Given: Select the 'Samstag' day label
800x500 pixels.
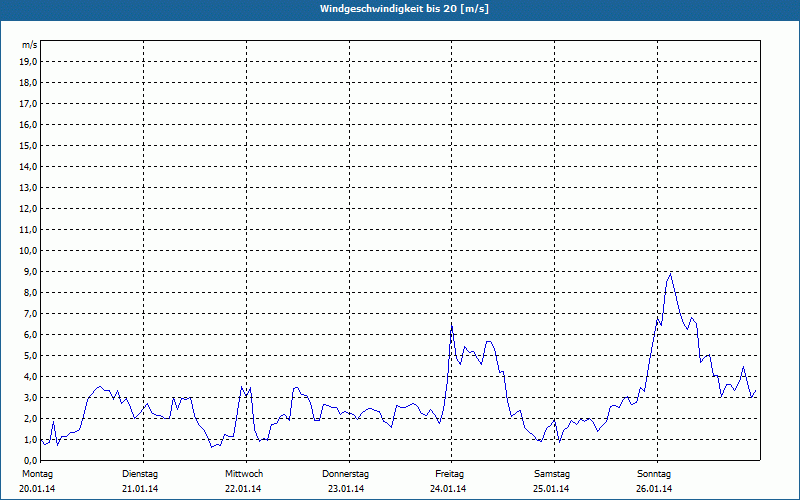Looking at the screenshot, I should 552,474.
